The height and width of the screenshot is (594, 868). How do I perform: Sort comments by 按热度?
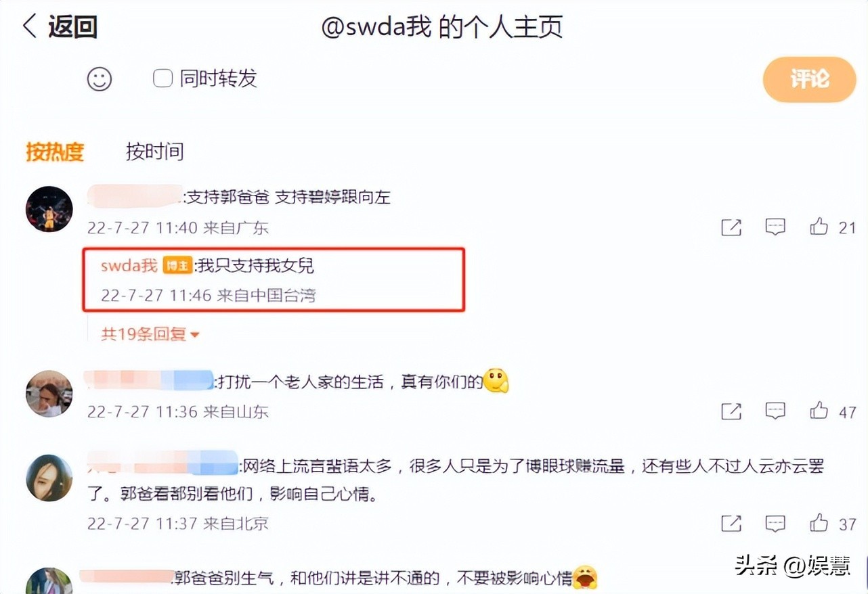point(55,152)
